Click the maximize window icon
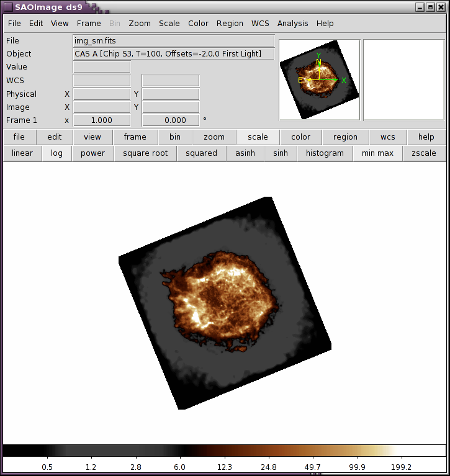The width and height of the screenshot is (450, 476). (430, 7)
